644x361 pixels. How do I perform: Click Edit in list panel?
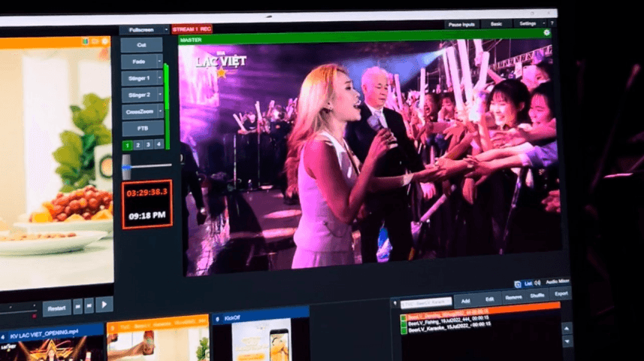[489, 299]
